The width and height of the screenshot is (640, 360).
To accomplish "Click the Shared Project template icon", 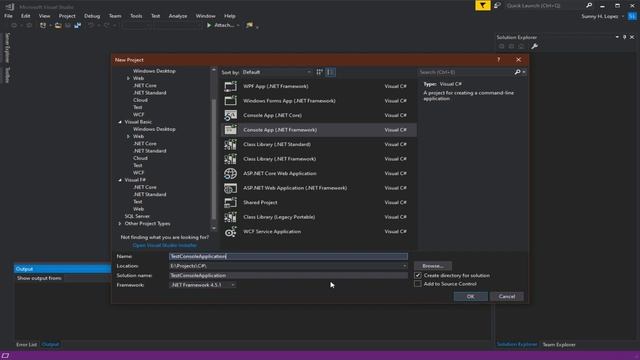I will (230, 202).
